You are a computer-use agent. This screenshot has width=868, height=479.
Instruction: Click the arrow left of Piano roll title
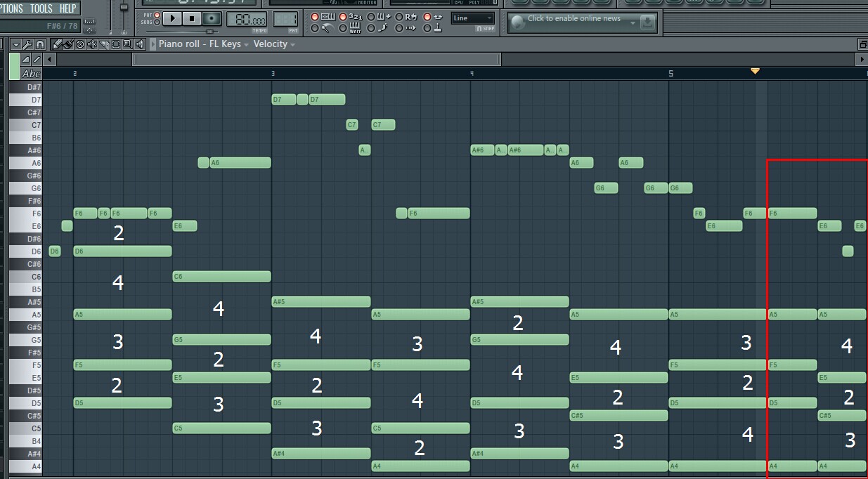(153, 44)
